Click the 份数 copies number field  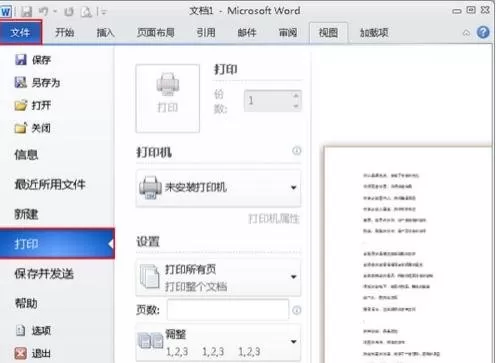pyautogui.click(x=268, y=100)
